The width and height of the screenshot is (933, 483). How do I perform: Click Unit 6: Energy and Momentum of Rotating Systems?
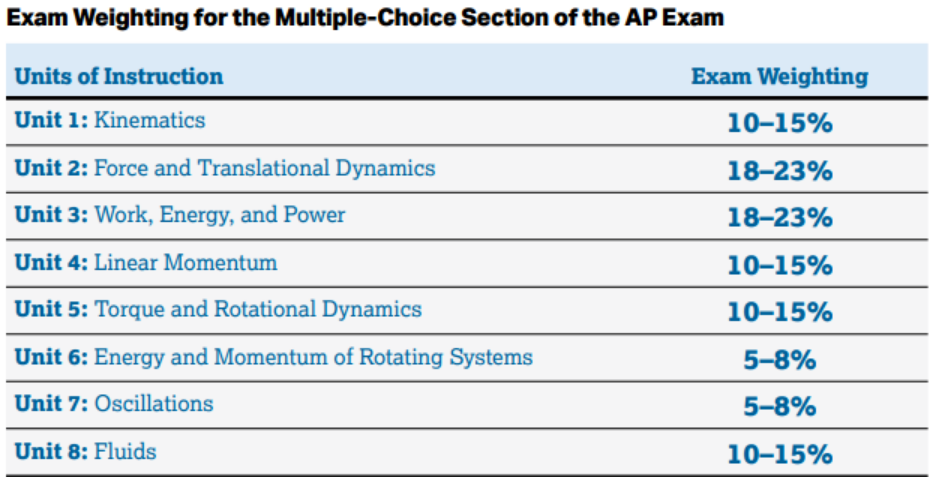274,357
